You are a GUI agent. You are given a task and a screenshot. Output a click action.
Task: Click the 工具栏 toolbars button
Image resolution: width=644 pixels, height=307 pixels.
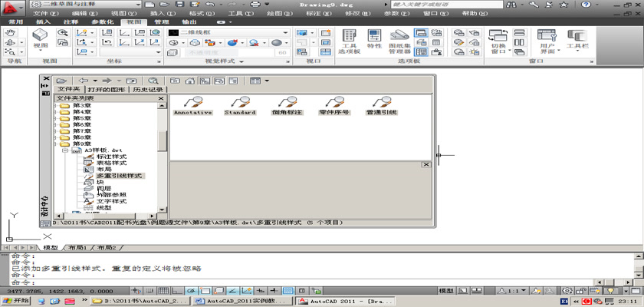coord(577,40)
